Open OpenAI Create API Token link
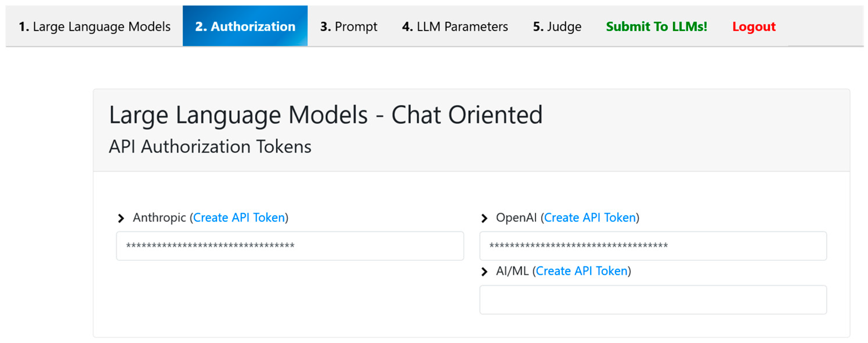This screenshot has height=343, width=868. 590,218
